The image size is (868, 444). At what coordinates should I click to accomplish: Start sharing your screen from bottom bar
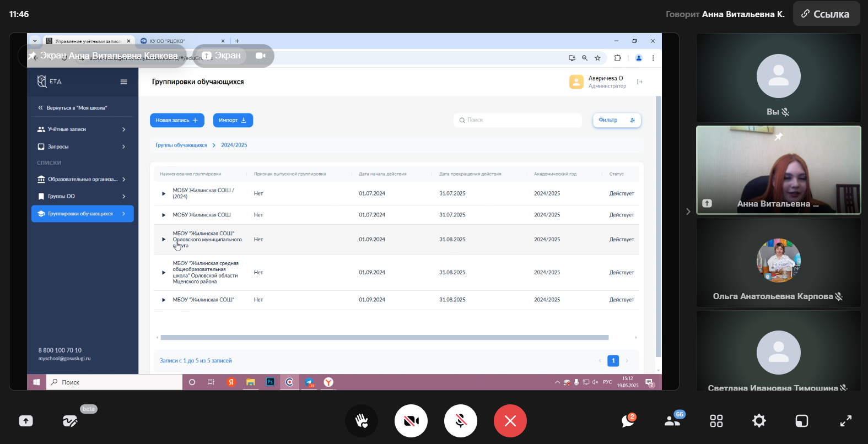(26, 421)
